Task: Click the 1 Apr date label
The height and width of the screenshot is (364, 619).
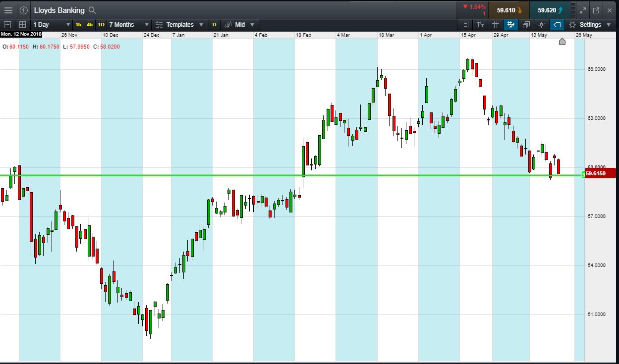Action: pyautogui.click(x=426, y=35)
